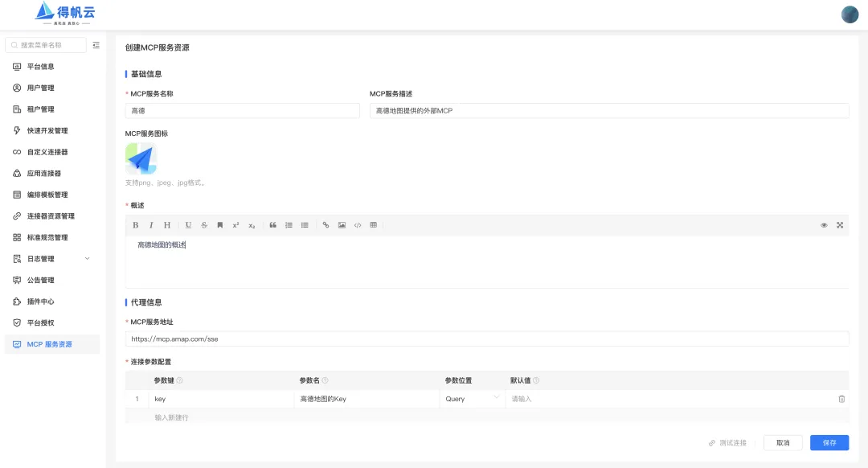Edit the key parameter key cell
The image size is (868, 468).
click(222, 399)
